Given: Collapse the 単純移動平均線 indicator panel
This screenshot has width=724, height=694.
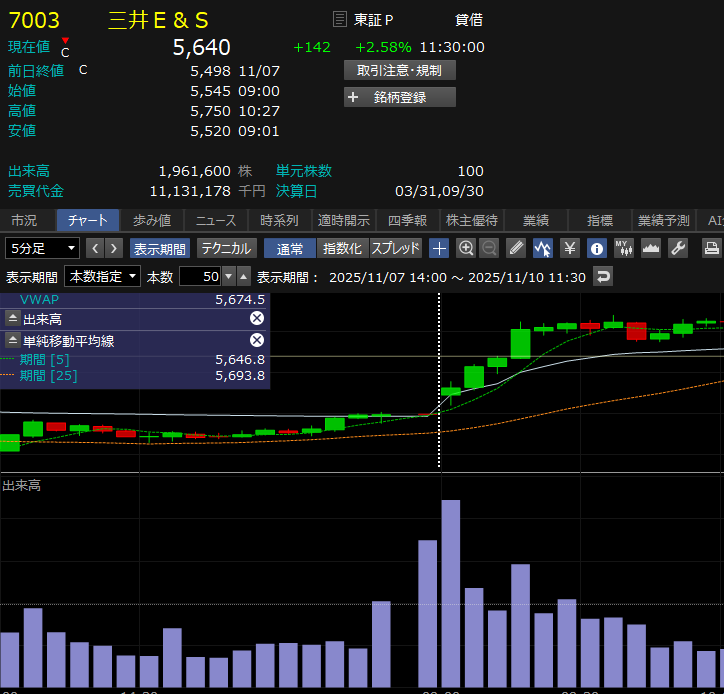Looking at the screenshot, I should [13, 341].
